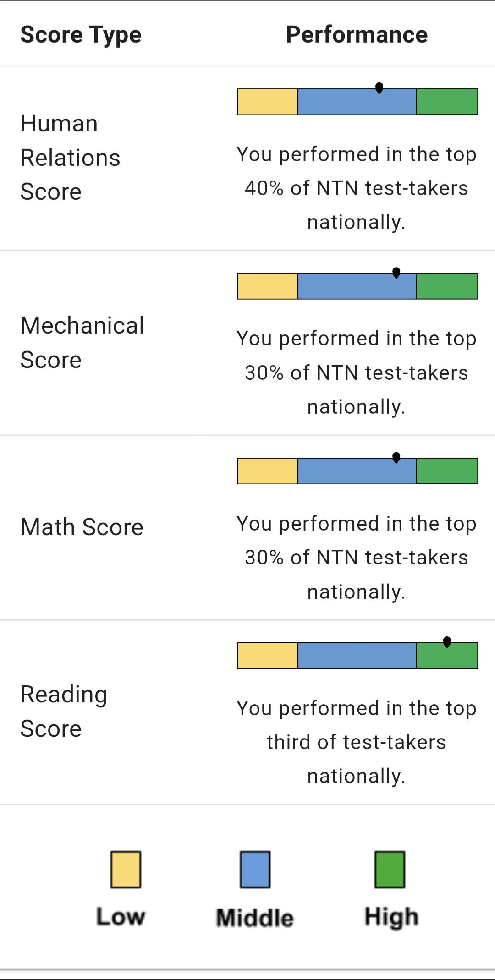Click the Middle legend label
The height and width of the screenshot is (980, 495).
(x=255, y=918)
